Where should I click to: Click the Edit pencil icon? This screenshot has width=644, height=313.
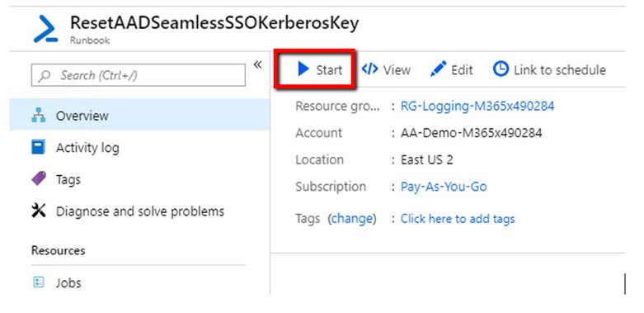click(438, 69)
